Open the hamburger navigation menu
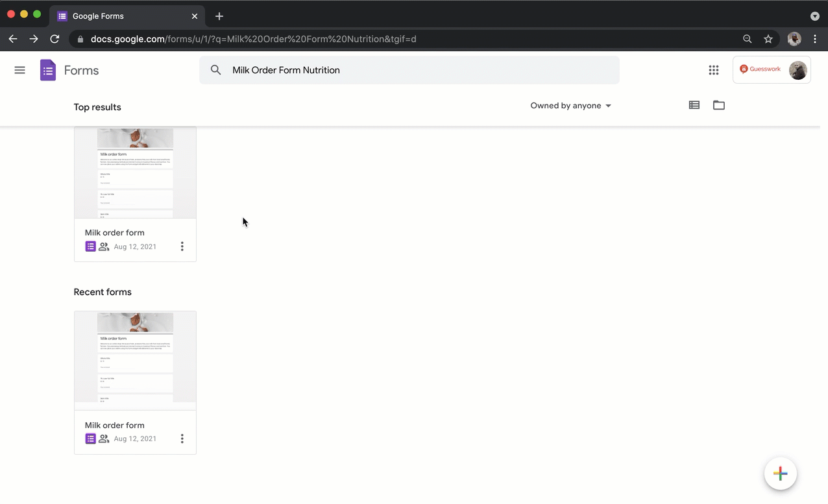Screen dimensions: 828x504 (x=19, y=69)
